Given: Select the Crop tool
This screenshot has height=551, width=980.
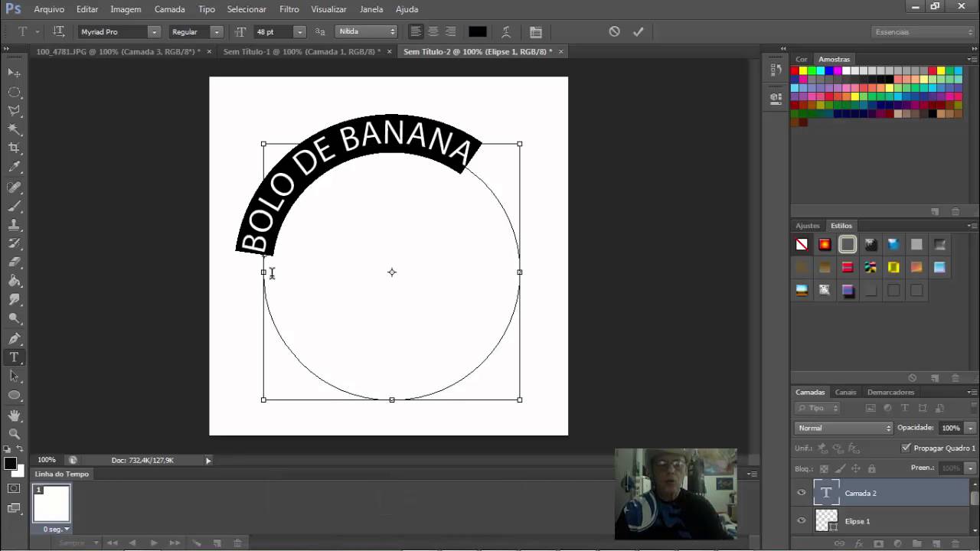Looking at the screenshot, I should (x=14, y=148).
